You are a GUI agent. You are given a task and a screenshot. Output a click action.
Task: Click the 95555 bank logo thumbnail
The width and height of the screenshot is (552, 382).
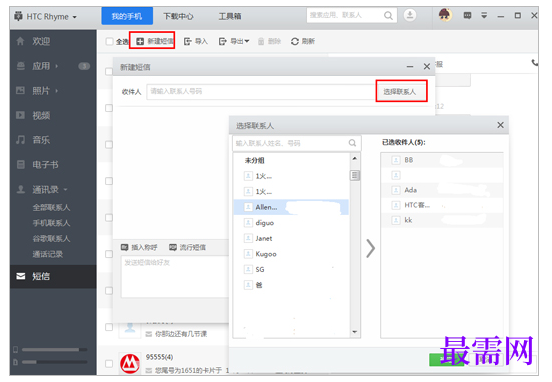[x=130, y=364]
